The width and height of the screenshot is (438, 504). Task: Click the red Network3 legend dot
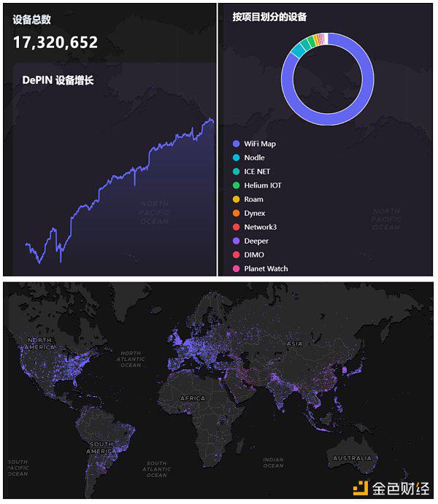[x=236, y=227]
